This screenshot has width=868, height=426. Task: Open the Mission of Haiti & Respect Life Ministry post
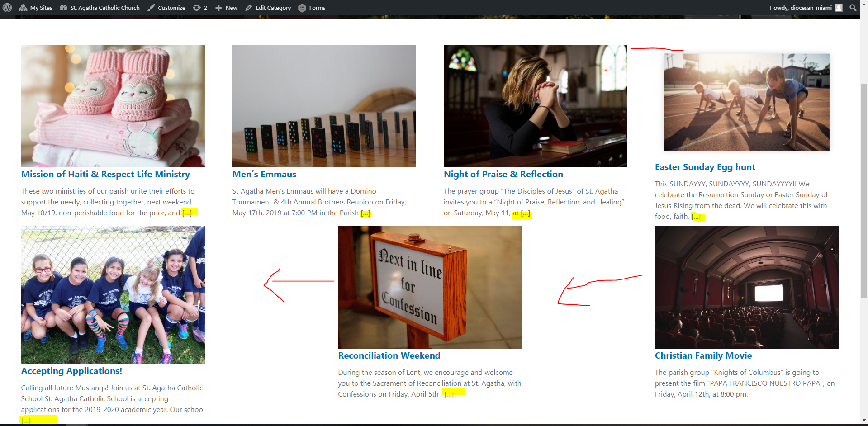point(105,174)
